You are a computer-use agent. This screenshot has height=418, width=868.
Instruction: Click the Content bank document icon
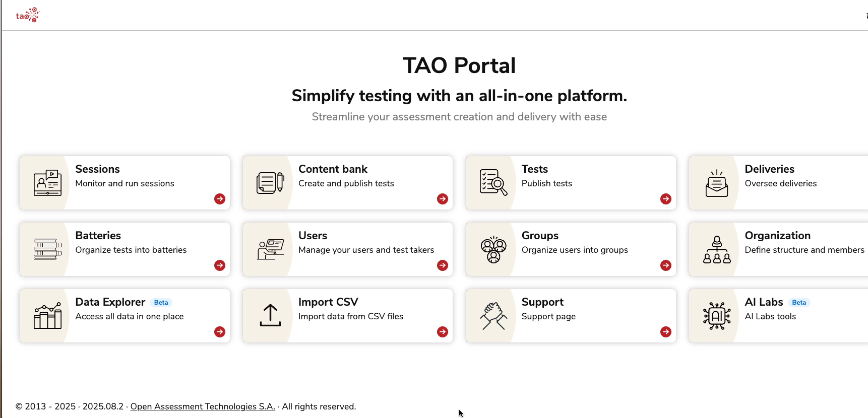pyautogui.click(x=270, y=183)
